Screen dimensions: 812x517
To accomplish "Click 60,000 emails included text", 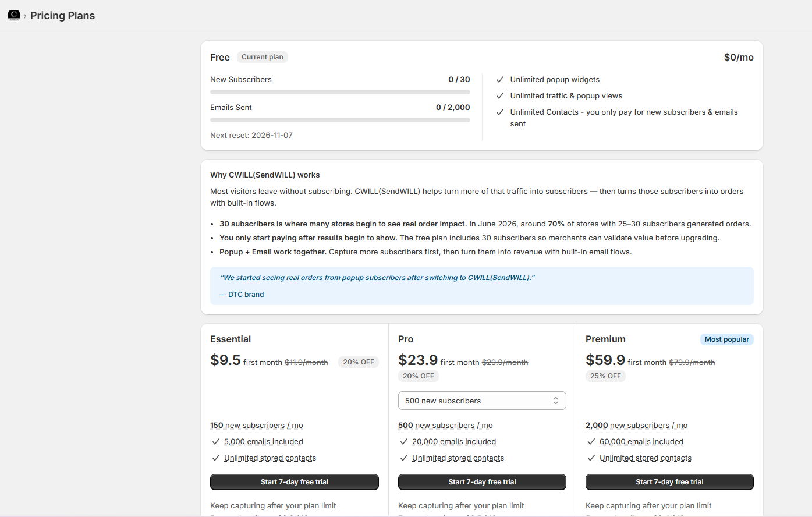I will click(x=641, y=442).
